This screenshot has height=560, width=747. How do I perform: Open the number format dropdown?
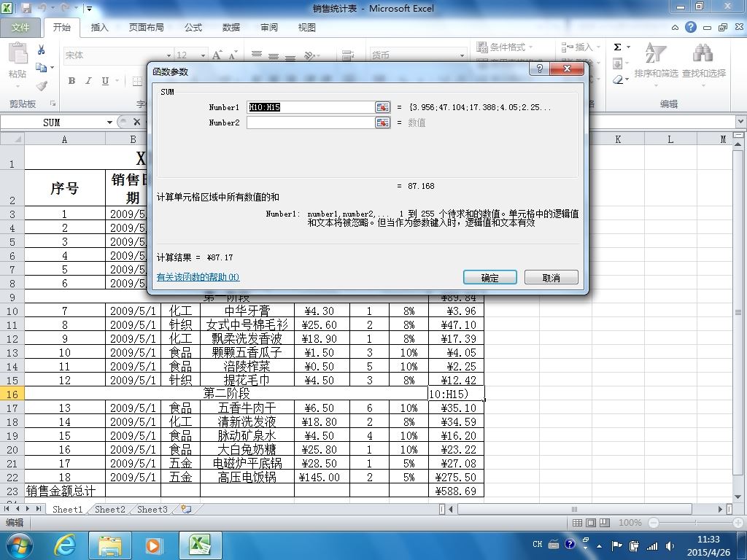click(462, 55)
